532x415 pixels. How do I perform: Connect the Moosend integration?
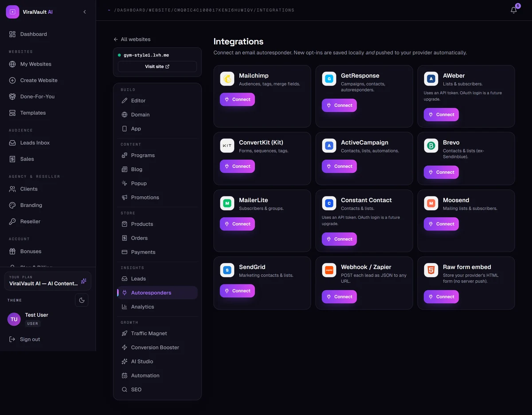click(x=441, y=224)
